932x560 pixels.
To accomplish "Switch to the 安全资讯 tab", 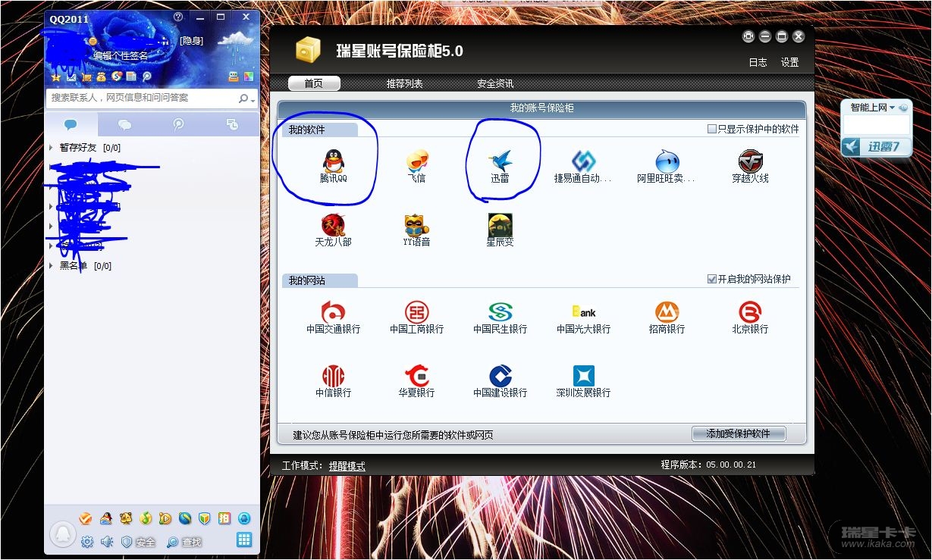I will coord(495,83).
